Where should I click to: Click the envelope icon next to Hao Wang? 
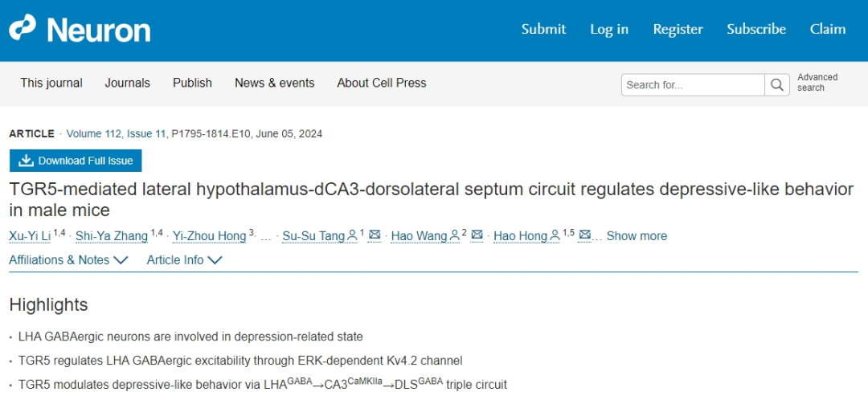[477, 235]
